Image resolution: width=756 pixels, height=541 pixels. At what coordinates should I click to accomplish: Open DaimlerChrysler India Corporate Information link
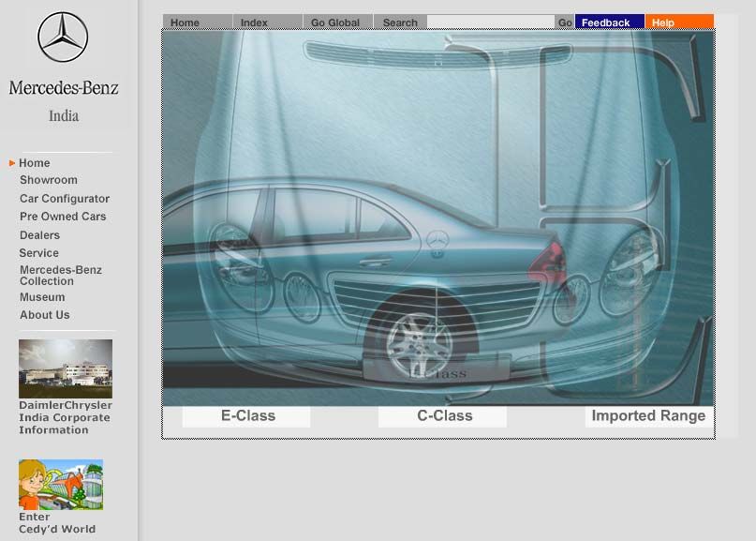[x=66, y=417]
